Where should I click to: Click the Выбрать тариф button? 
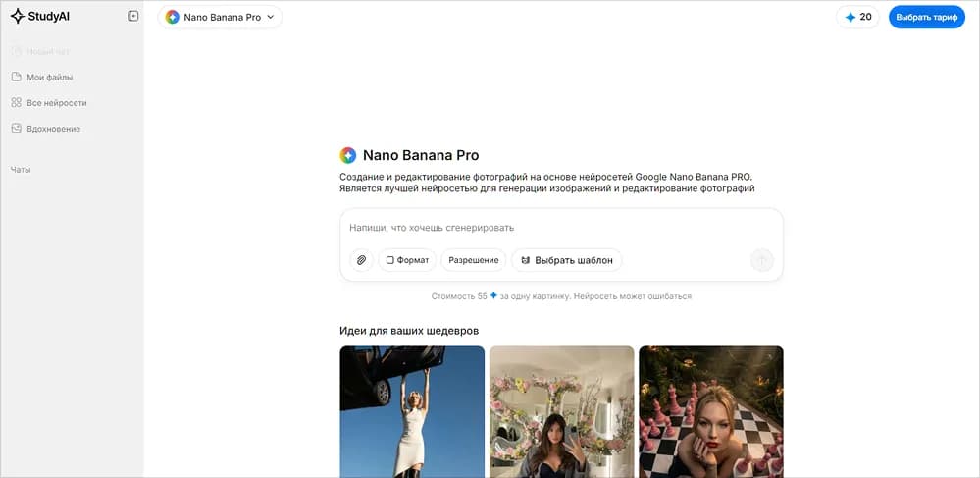tap(926, 17)
